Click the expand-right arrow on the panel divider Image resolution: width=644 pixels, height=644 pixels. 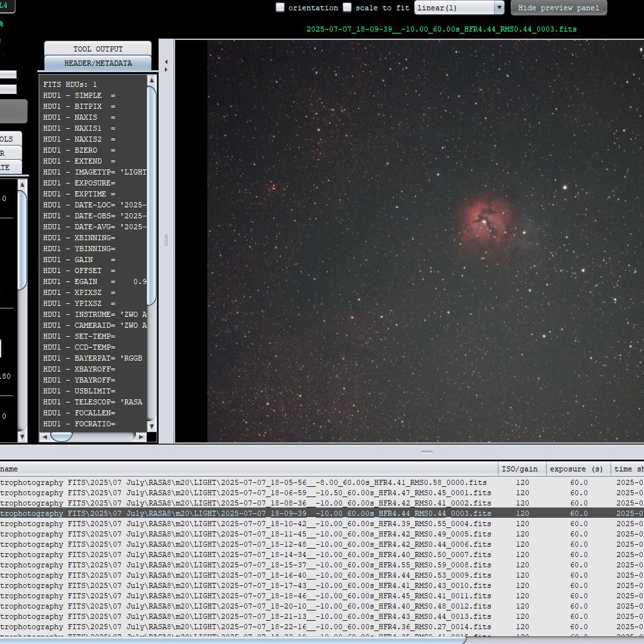[x=166, y=70]
